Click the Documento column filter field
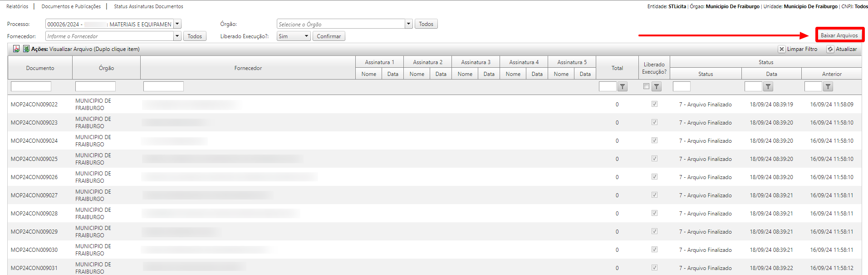This screenshot has width=868, height=275. [x=31, y=86]
